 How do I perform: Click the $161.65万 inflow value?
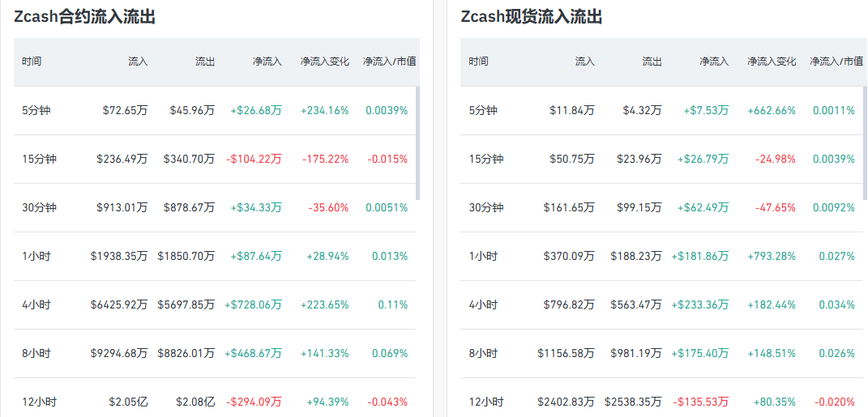pyautogui.click(x=569, y=208)
